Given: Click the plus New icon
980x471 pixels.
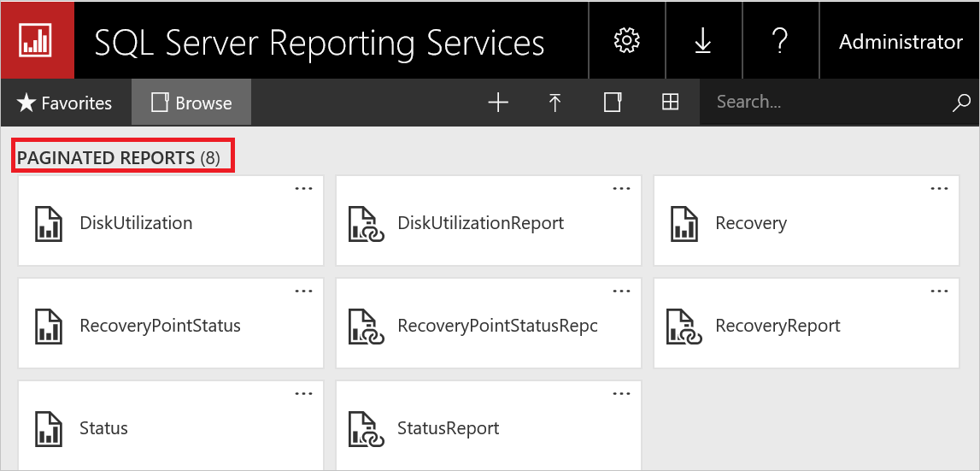Looking at the screenshot, I should tap(498, 103).
